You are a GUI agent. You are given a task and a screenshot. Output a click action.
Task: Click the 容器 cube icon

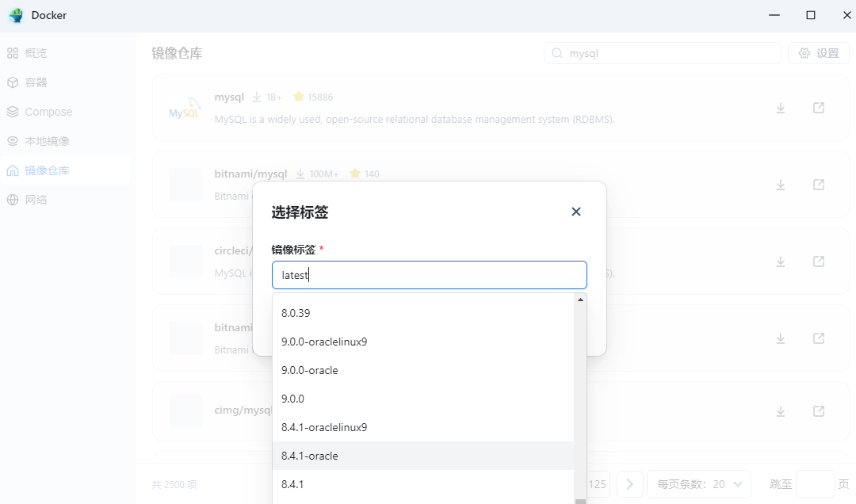point(13,82)
